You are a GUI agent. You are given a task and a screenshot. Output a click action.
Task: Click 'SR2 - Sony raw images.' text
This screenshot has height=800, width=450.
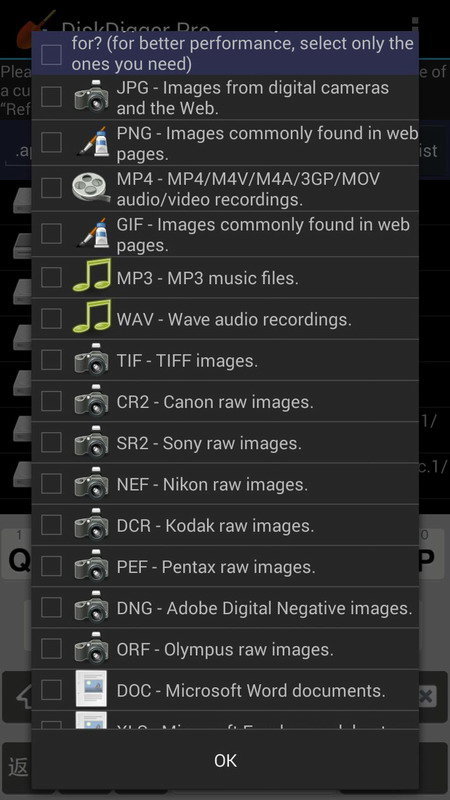pos(209,443)
